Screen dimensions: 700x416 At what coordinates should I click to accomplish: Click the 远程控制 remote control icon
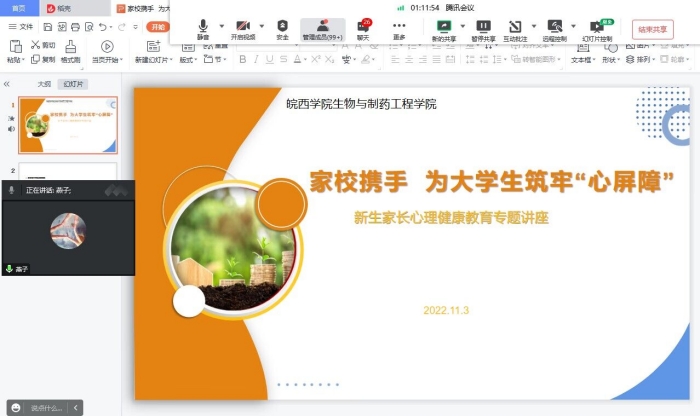pyautogui.click(x=554, y=28)
